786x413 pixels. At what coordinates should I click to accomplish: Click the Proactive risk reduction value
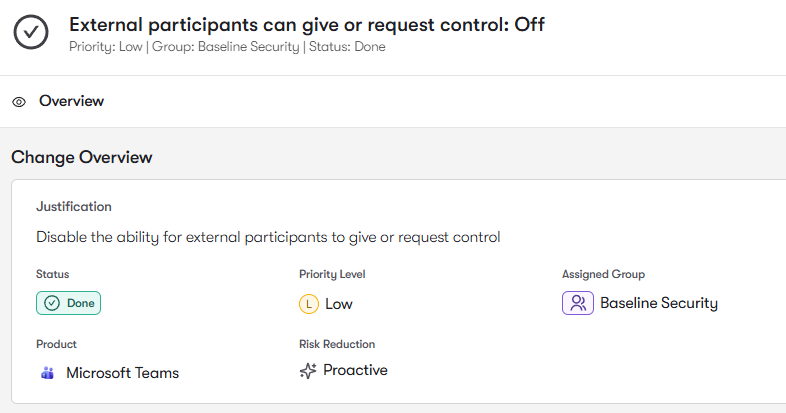point(355,370)
